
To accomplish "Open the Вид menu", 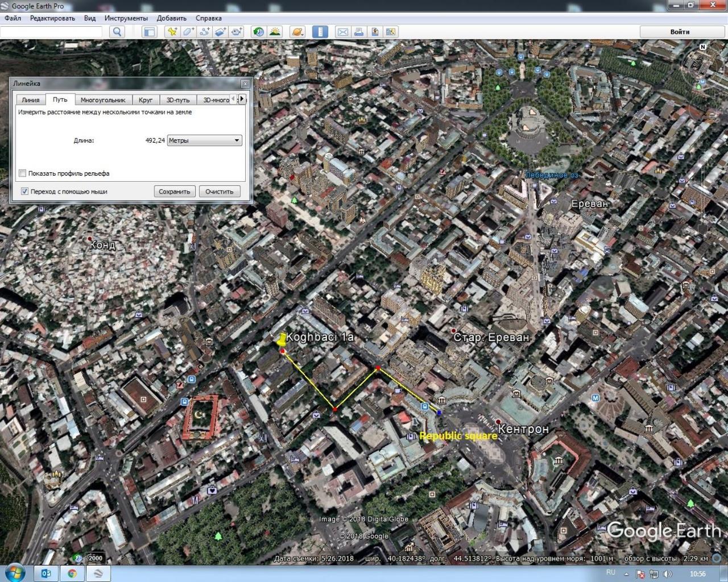I will (90, 18).
